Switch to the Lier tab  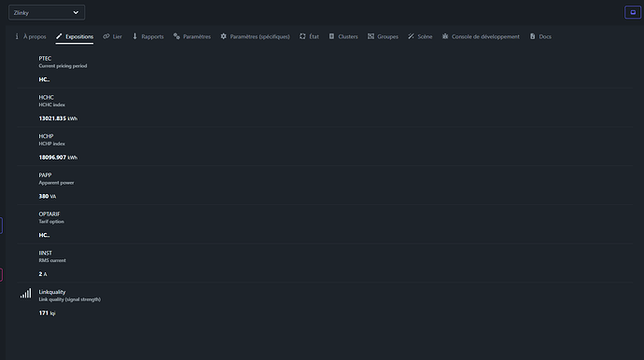pos(113,36)
